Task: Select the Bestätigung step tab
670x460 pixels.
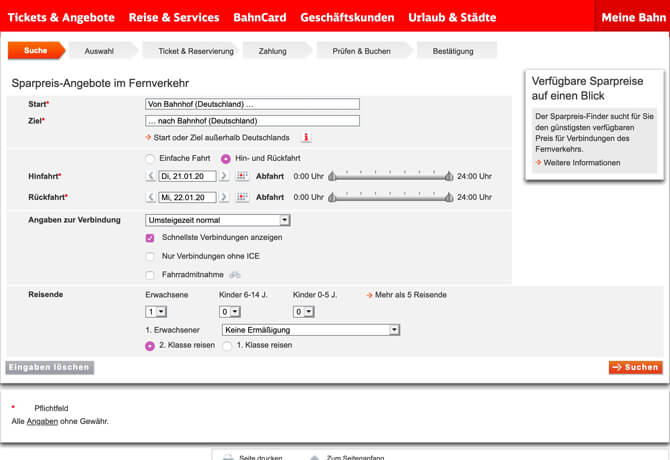Action: click(x=456, y=51)
